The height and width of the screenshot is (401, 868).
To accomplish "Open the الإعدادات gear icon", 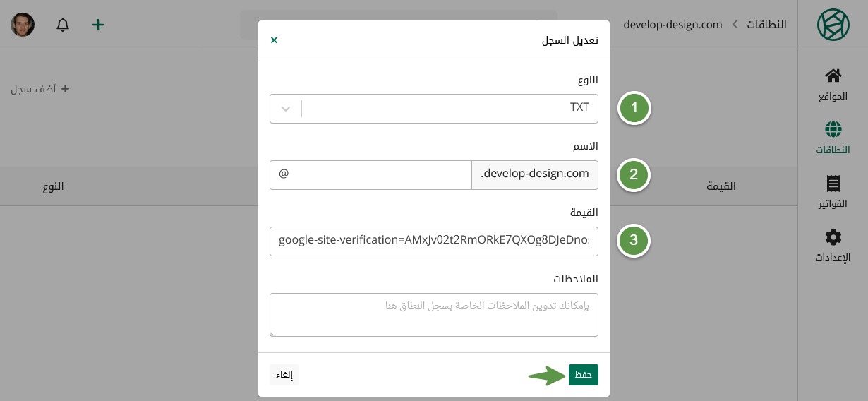I will 833,237.
